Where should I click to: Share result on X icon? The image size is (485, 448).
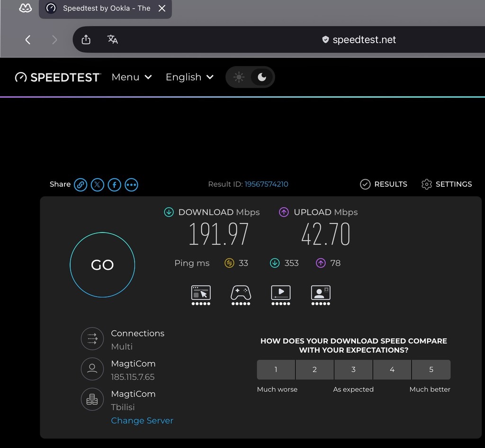point(98,185)
